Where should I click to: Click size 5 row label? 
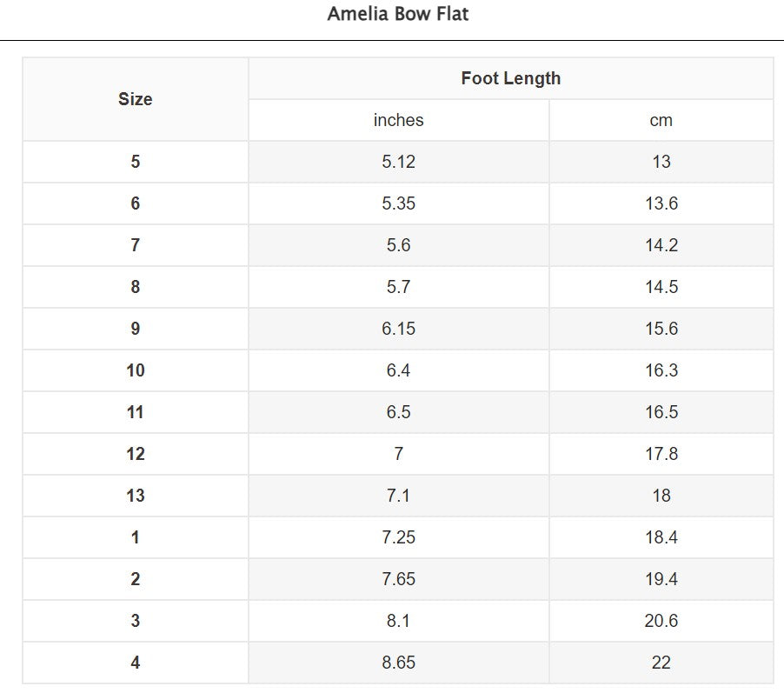pos(136,162)
